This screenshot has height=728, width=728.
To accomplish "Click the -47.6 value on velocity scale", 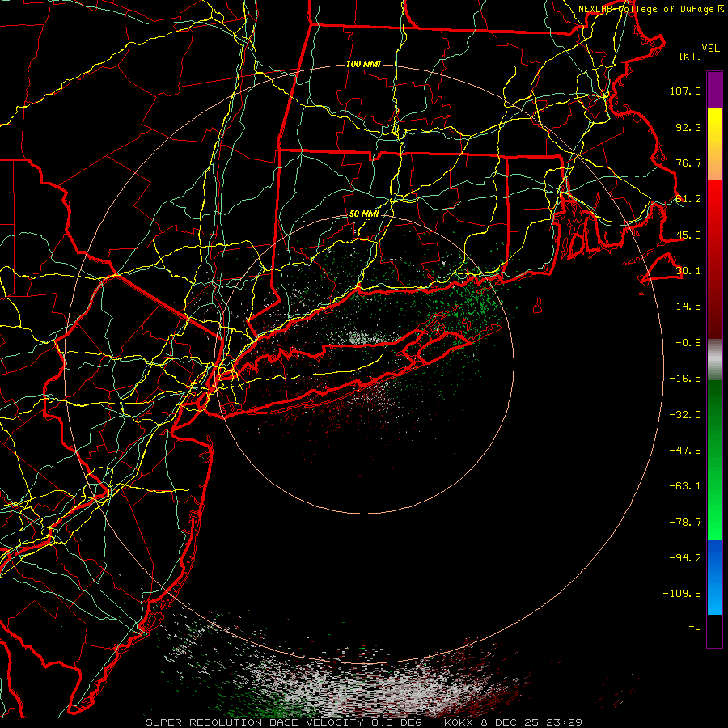I will click(685, 451).
